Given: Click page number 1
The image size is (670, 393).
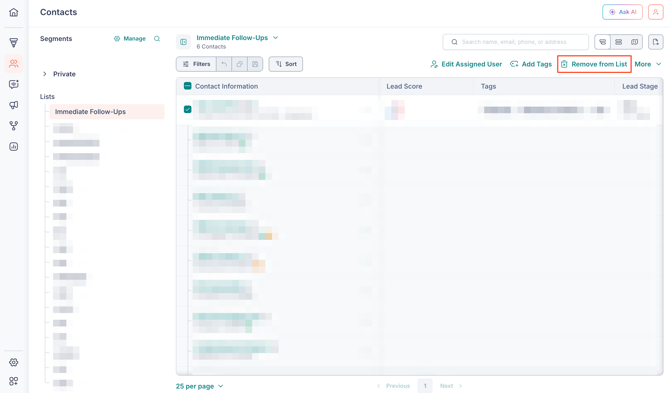Looking at the screenshot, I should pyautogui.click(x=425, y=386).
